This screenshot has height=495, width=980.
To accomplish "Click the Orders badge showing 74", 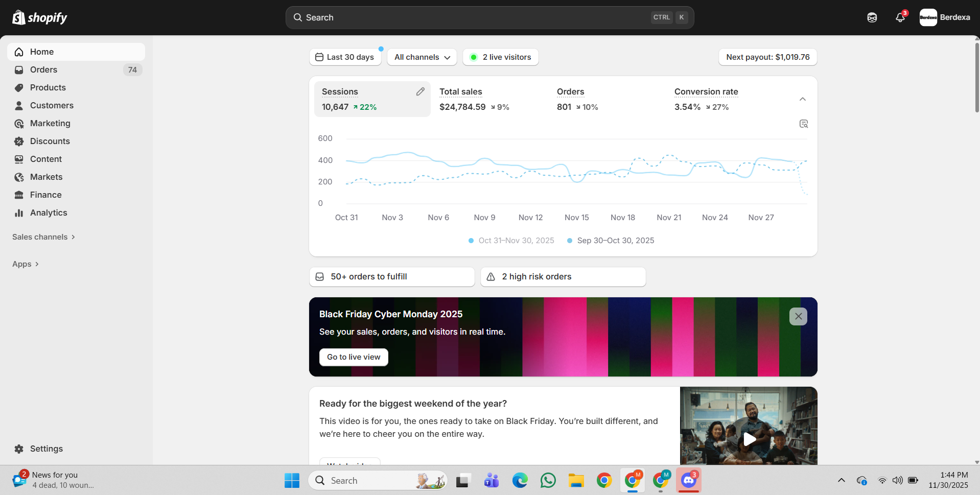I will tap(132, 69).
